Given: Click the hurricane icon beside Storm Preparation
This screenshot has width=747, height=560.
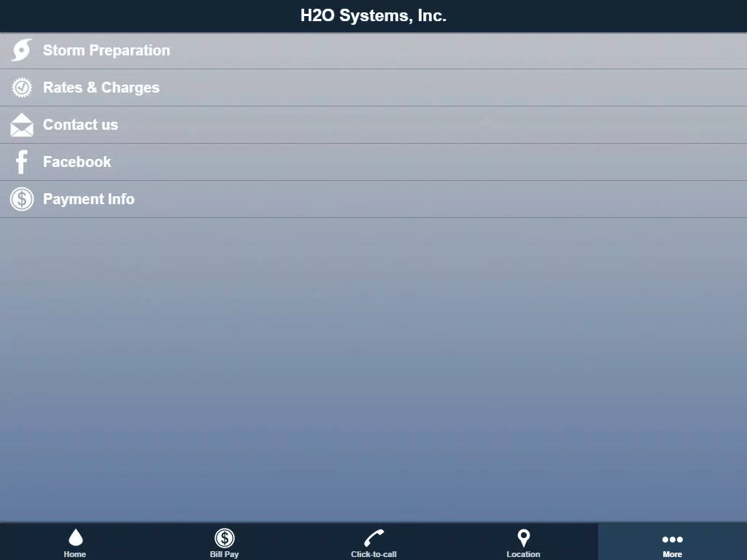Looking at the screenshot, I should tap(22, 50).
